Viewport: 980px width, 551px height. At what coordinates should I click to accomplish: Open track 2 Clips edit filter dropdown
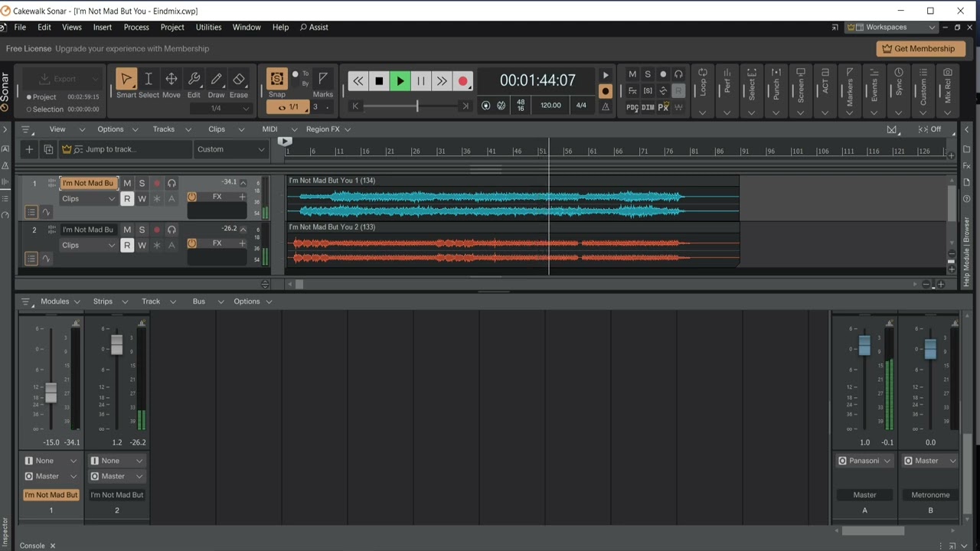(x=88, y=245)
